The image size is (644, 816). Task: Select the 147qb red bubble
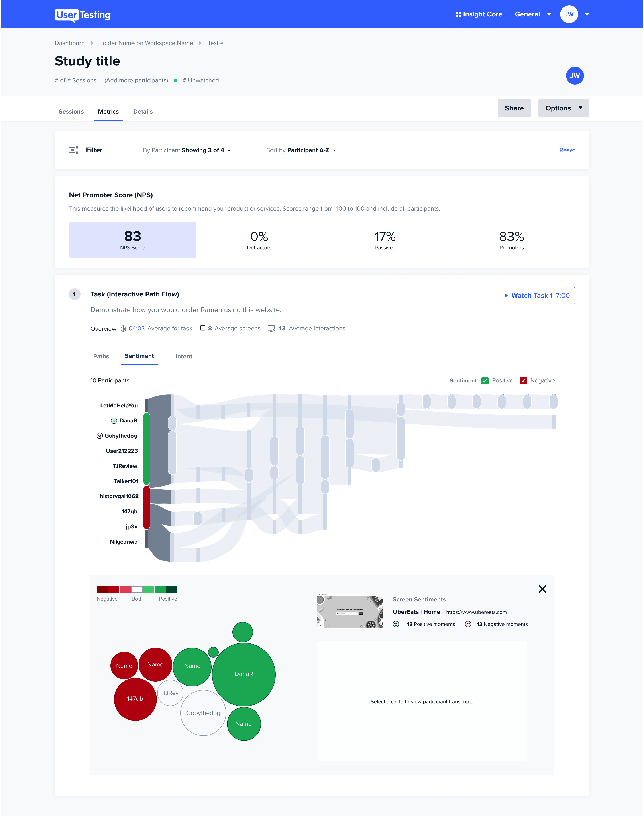[x=135, y=699]
